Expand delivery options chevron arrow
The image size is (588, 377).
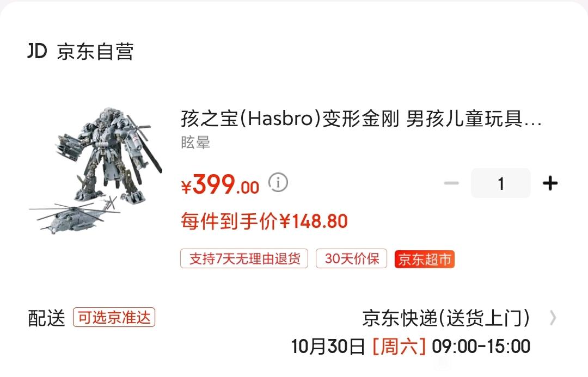click(x=553, y=318)
